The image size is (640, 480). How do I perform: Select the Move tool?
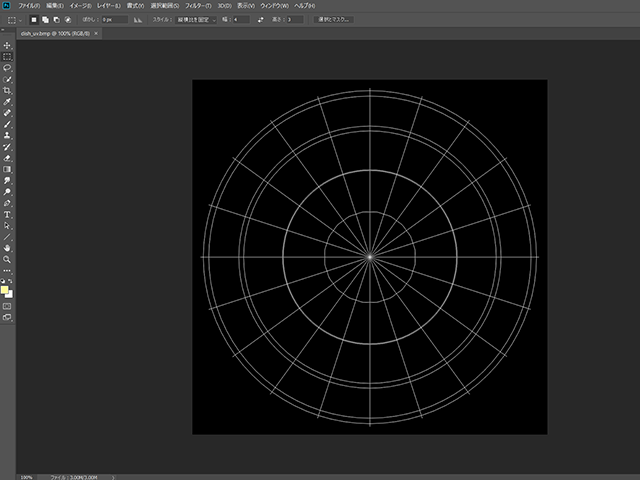(7, 45)
